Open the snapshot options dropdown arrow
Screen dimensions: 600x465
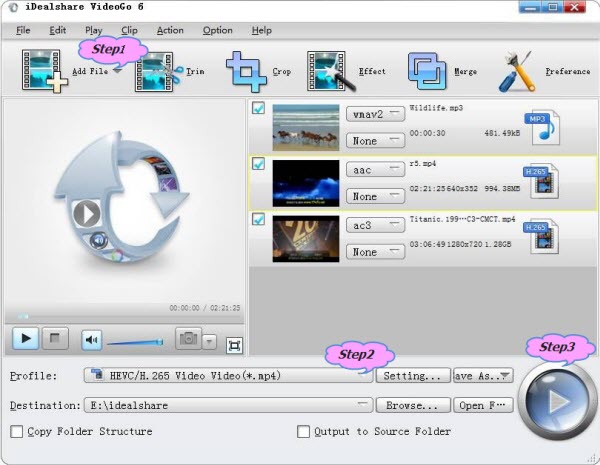(209, 342)
